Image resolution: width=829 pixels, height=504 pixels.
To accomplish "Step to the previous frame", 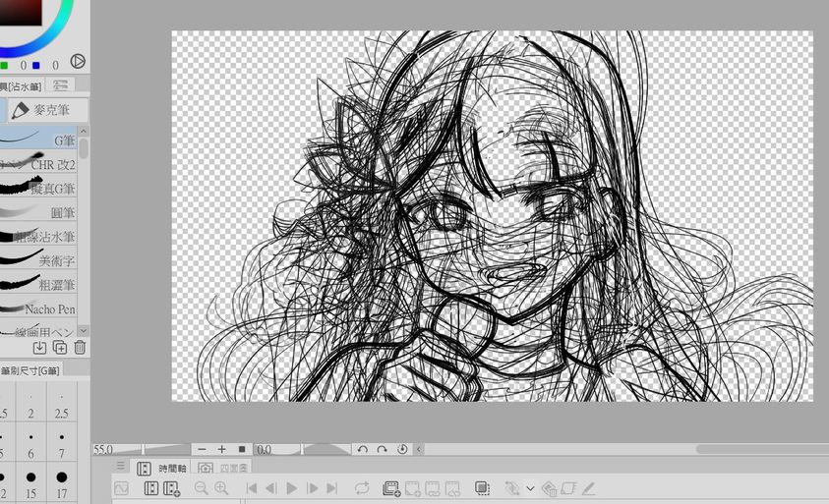I will click(270, 488).
